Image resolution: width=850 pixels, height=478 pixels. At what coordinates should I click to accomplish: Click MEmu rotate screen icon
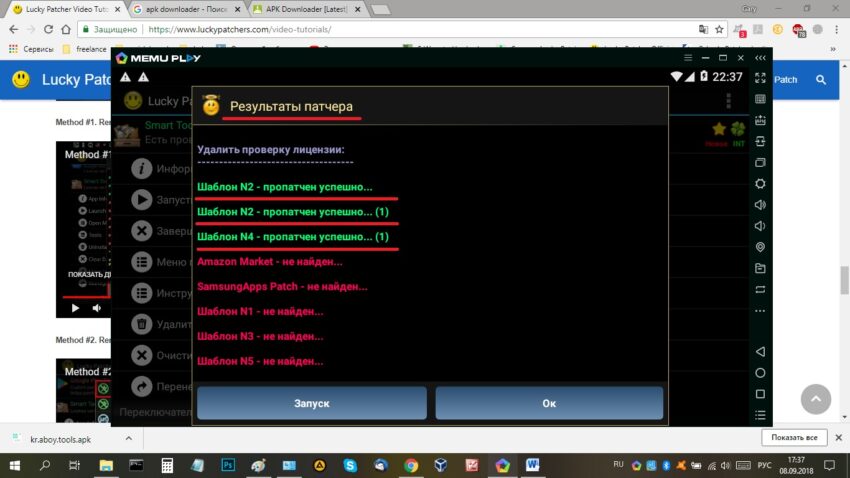760,289
